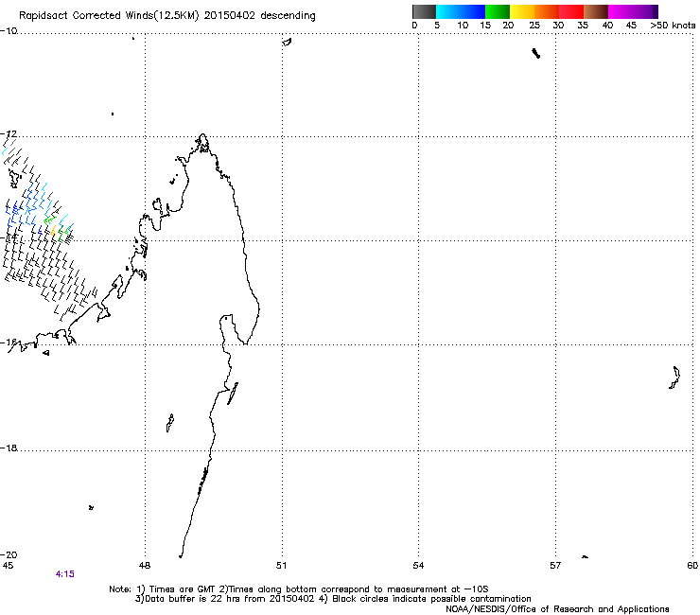Viewport: 700px width, 615px height.
Task: Click the legend value '25'
Action: point(534,26)
